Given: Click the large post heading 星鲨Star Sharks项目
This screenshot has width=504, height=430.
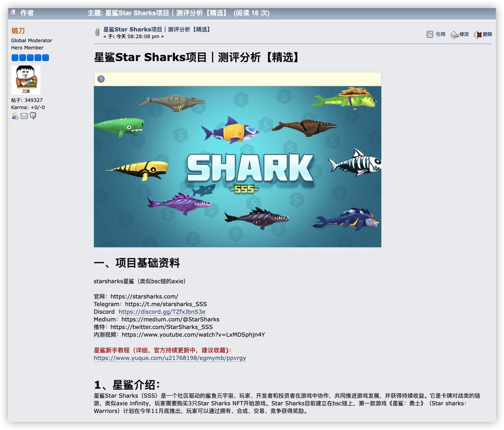Looking at the screenshot, I should point(197,57).
